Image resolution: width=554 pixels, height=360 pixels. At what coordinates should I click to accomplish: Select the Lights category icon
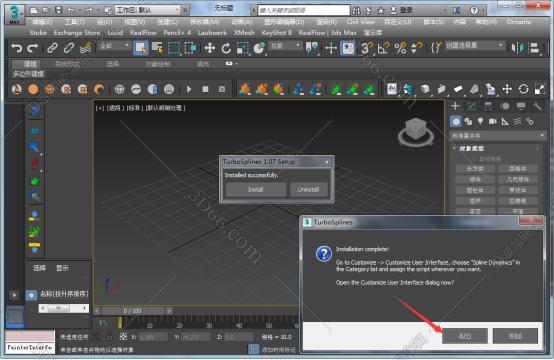point(480,122)
